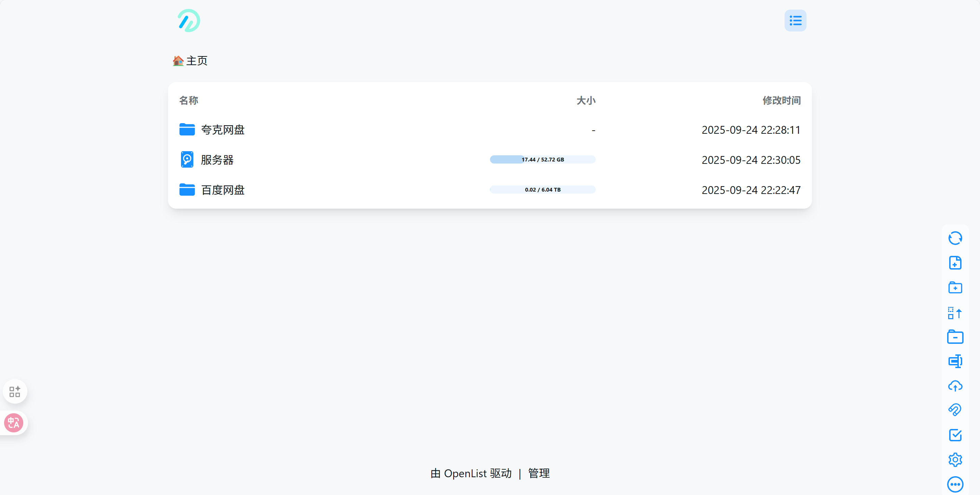Viewport: 980px width, 495px height.
Task: Create a new folder
Action: coord(955,288)
